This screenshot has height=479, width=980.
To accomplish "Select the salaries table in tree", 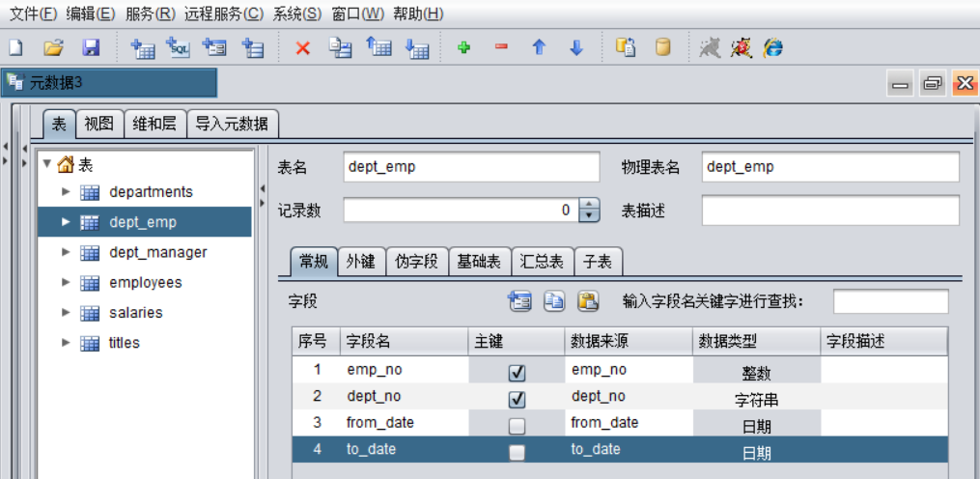I will [x=135, y=313].
